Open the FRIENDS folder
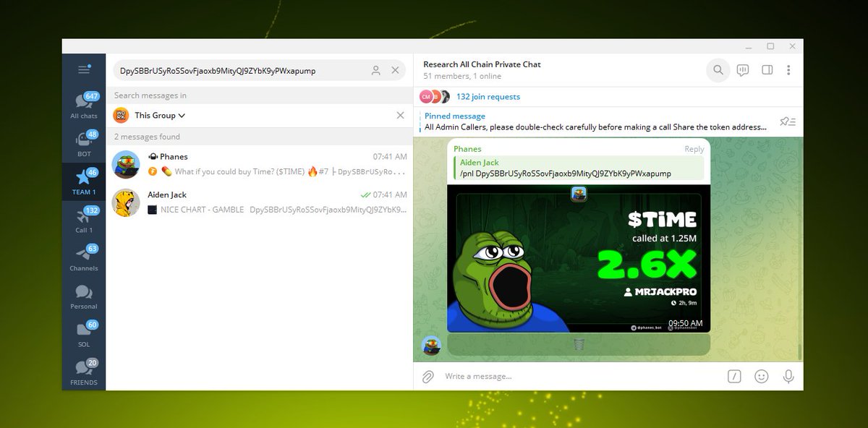Image resolution: width=868 pixels, height=428 pixels. click(84, 372)
